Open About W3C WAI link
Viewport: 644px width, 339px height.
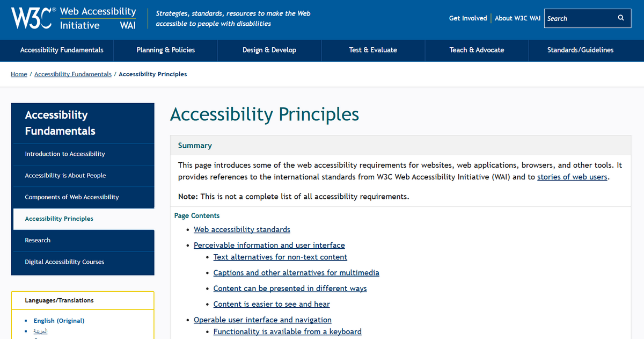517,18
